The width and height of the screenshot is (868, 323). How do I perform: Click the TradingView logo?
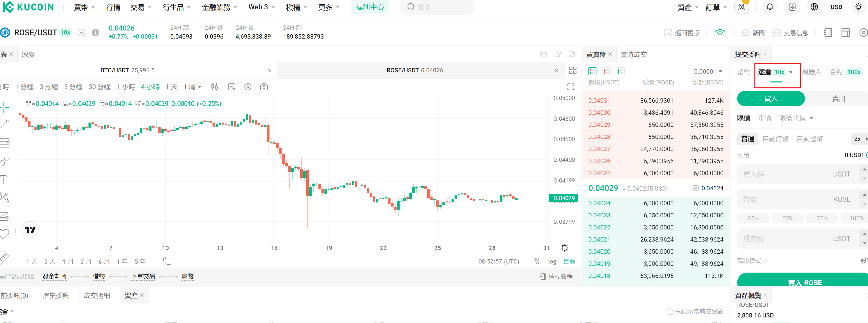click(x=30, y=230)
